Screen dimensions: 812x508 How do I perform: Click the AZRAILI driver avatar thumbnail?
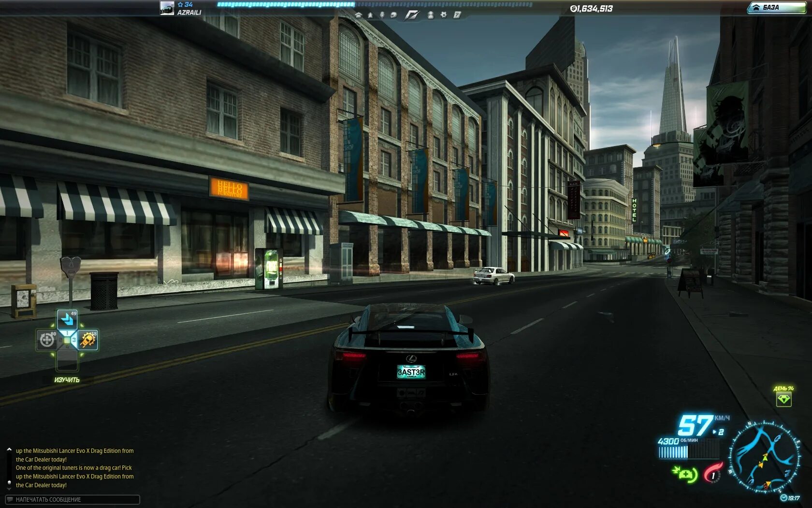tap(167, 8)
